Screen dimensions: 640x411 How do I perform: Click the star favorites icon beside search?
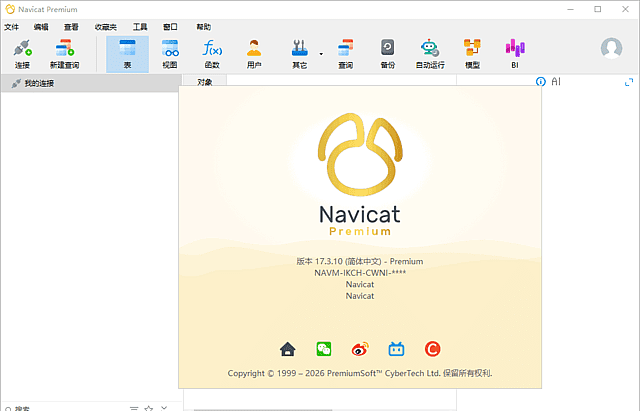pos(149,408)
